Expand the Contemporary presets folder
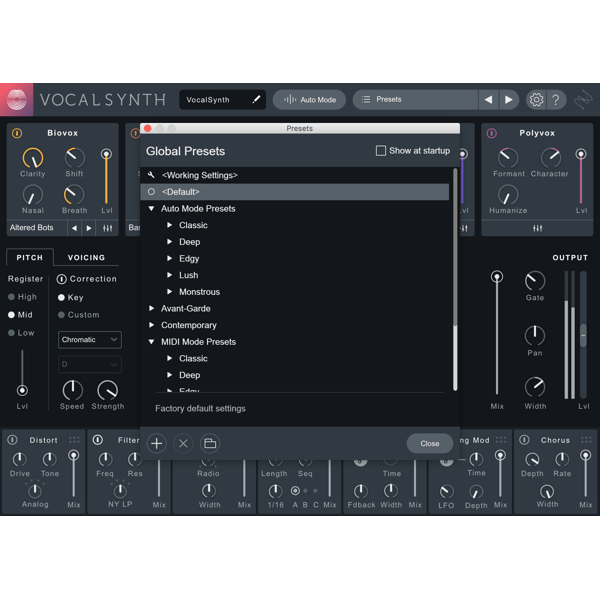 (152, 325)
